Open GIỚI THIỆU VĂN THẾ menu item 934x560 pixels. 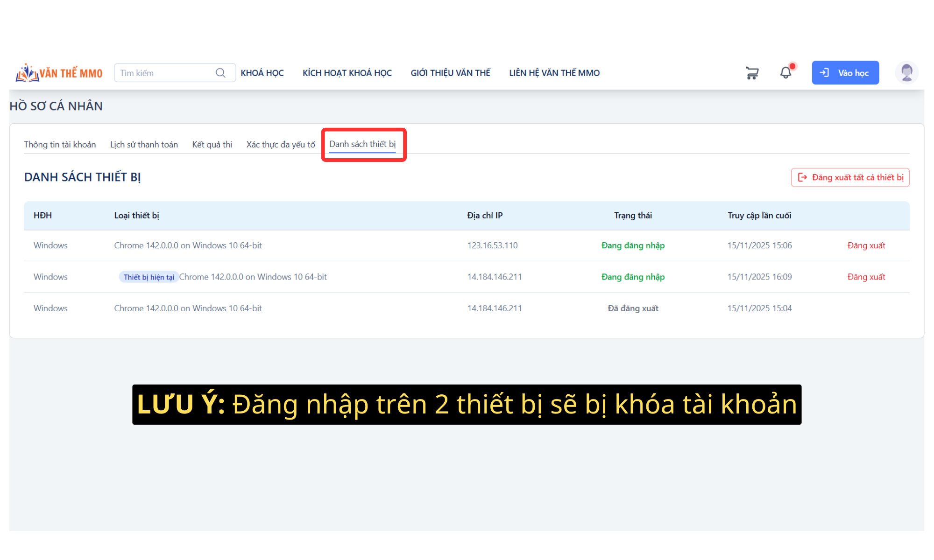tap(450, 73)
